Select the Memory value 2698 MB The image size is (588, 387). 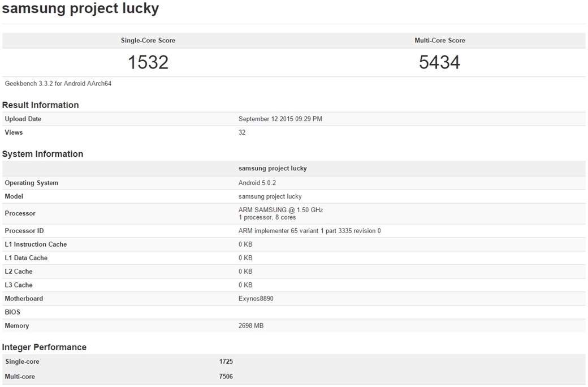(251, 326)
